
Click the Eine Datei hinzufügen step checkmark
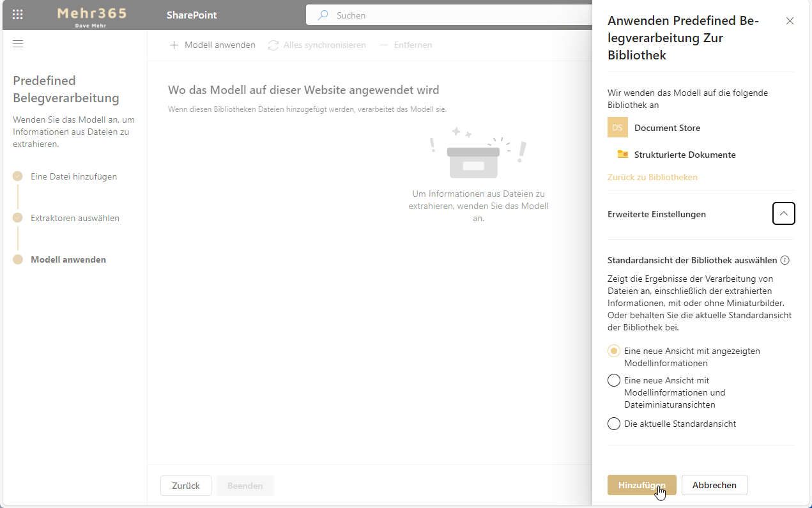click(18, 176)
